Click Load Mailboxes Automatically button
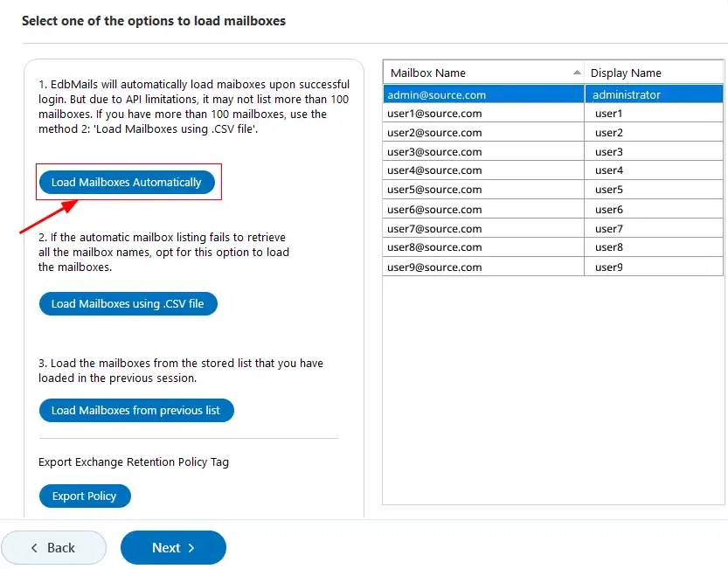Image resolution: width=728 pixels, height=569 pixels. 127,182
